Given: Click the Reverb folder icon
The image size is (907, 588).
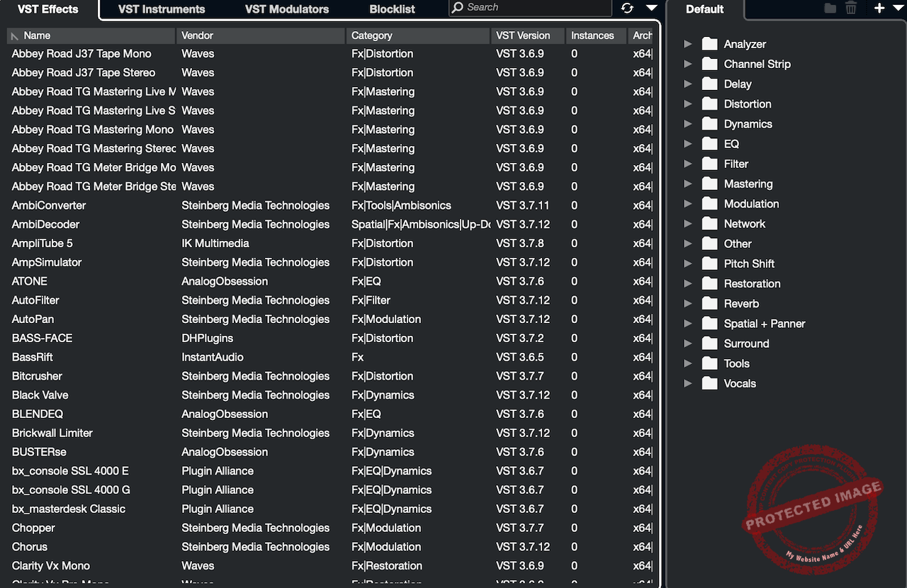Looking at the screenshot, I should pyautogui.click(x=710, y=303).
